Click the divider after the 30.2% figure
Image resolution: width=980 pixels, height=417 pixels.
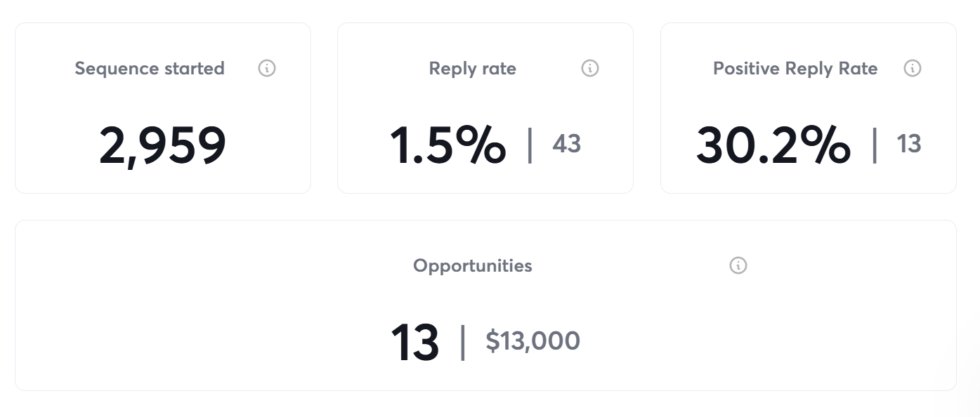[x=875, y=145]
